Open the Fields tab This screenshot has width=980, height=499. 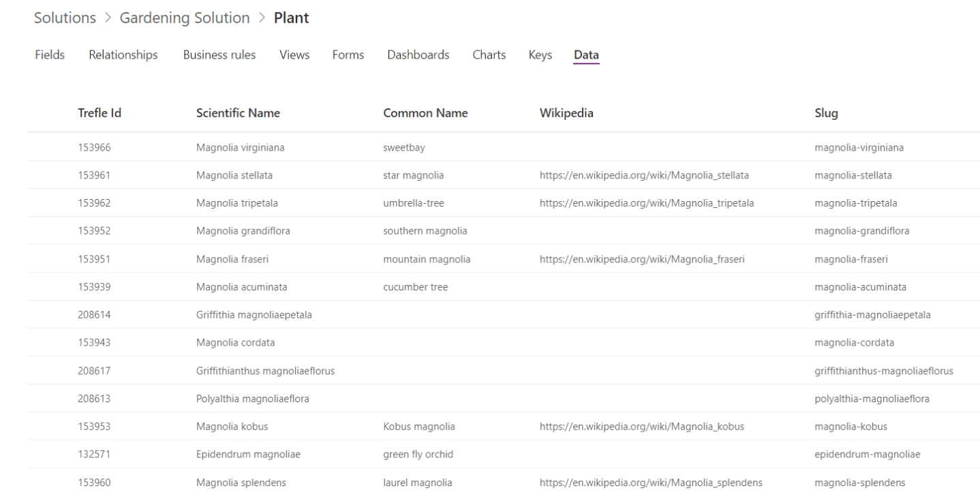(50, 55)
